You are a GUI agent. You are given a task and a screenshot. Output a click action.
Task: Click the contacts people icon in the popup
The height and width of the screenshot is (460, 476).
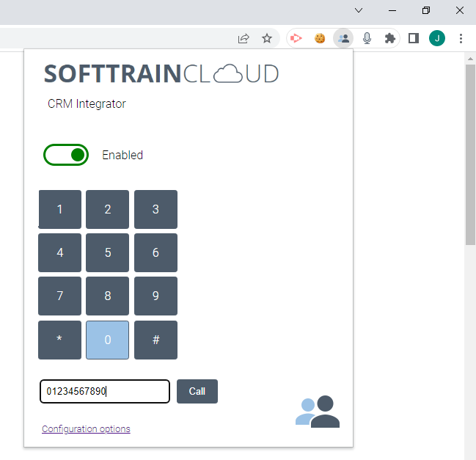pyautogui.click(x=318, y=412)
